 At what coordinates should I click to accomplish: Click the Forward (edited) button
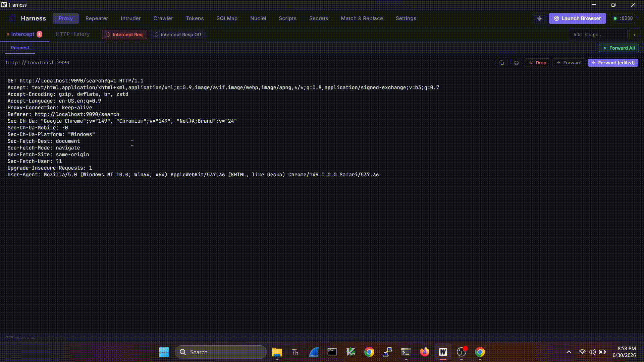click(x=613, y=63)
